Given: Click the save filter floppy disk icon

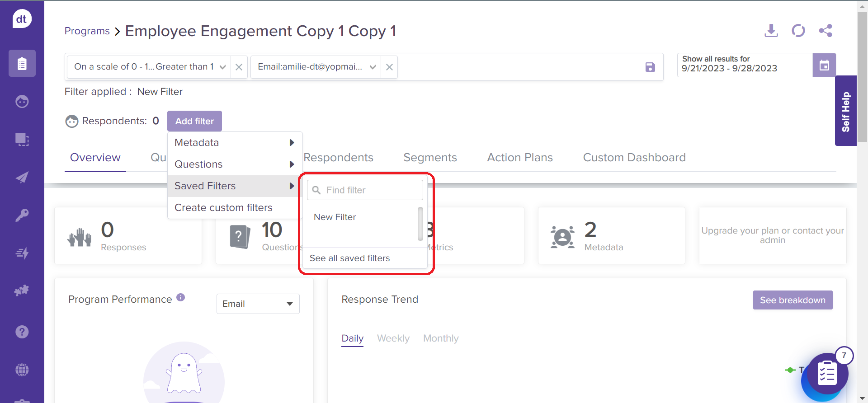Looking at the screenshot, I should [x=650, y=67].
